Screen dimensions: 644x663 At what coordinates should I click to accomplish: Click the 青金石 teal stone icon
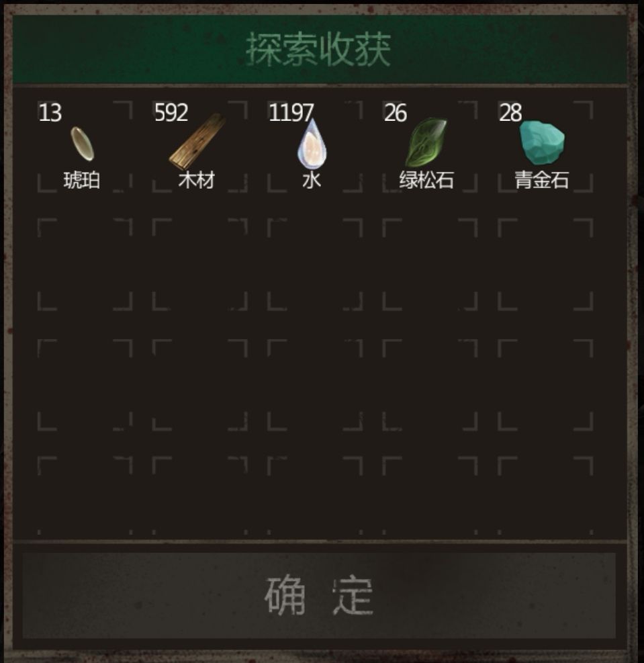pyautogui.click(x=542, y=142)
